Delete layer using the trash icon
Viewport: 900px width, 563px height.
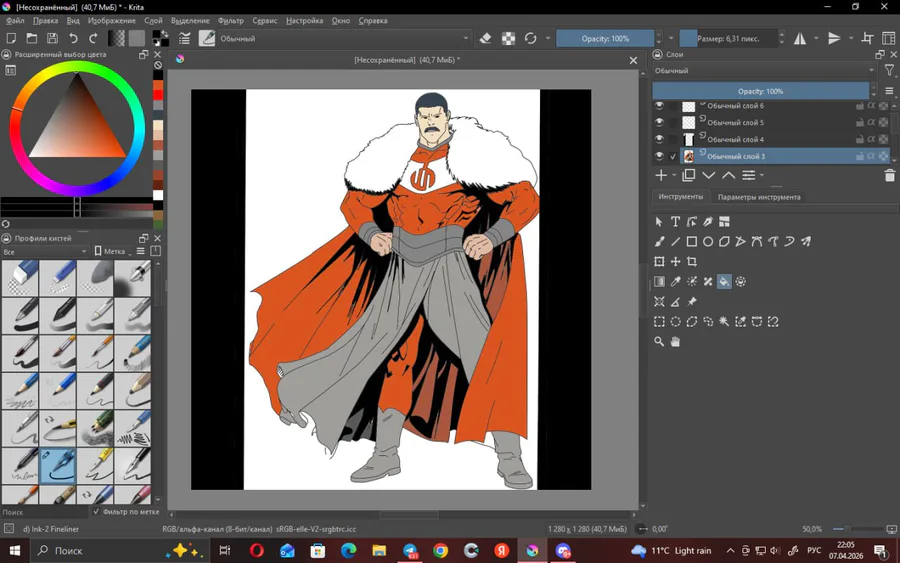tap(889, 176)
